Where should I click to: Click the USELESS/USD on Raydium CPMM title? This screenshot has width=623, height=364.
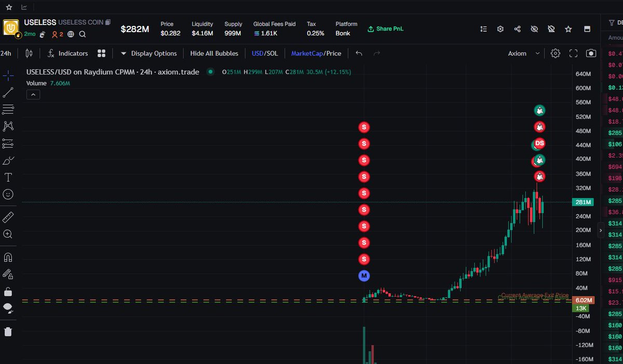[x=113, y=72]
